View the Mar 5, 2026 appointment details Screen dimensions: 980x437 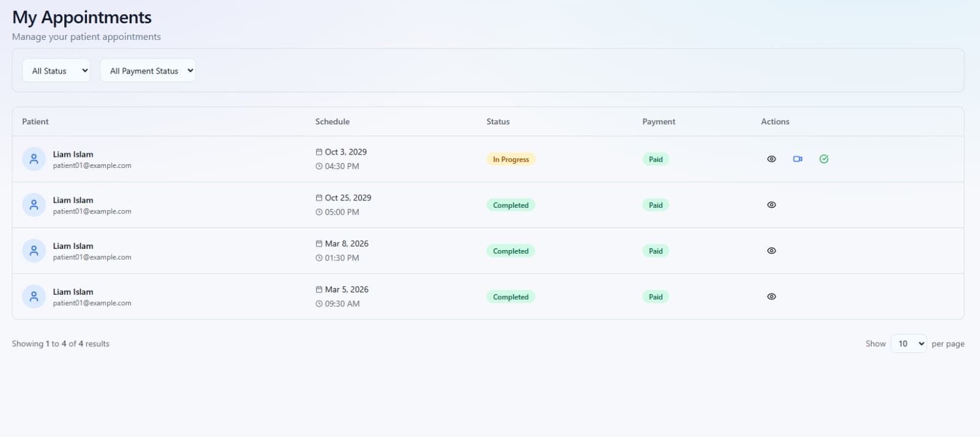click(771, 297)
